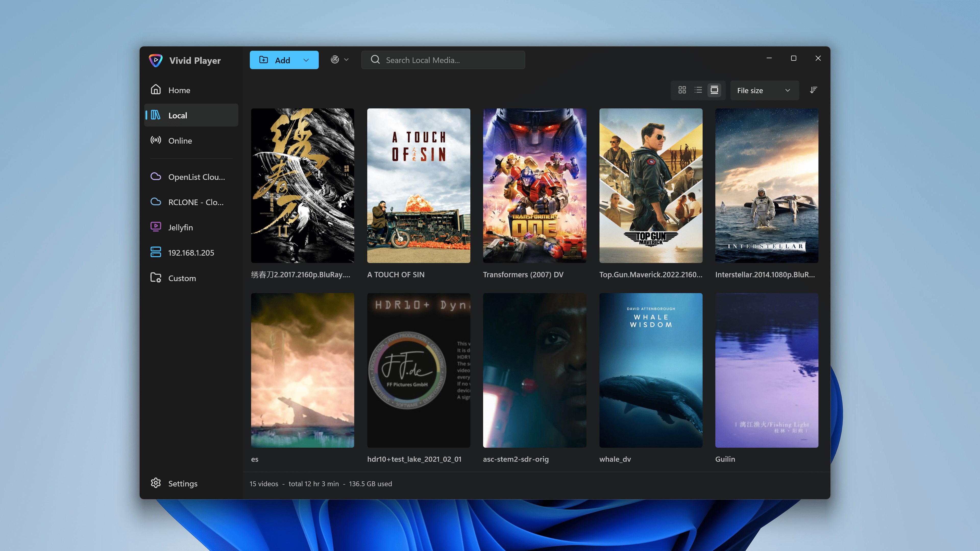This screenshot has width=980, height=551.
Task: Toggle the sort order direction icon
Action: coord(813,90)
